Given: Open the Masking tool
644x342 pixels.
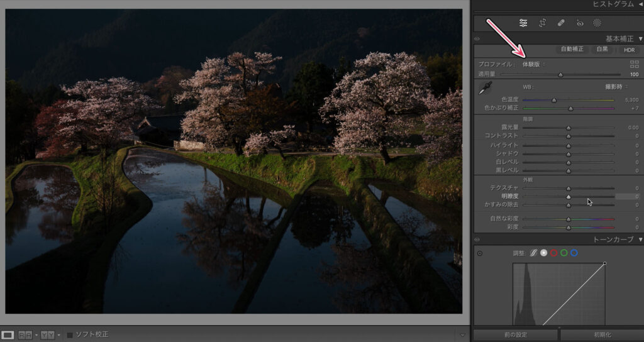Looking at the screenshot, I should pos(597,23).
